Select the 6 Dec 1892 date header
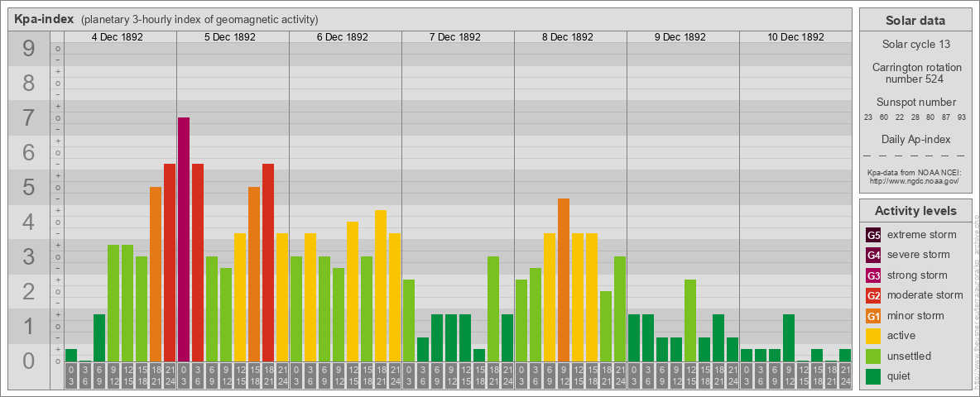 (x=343, y=37)
